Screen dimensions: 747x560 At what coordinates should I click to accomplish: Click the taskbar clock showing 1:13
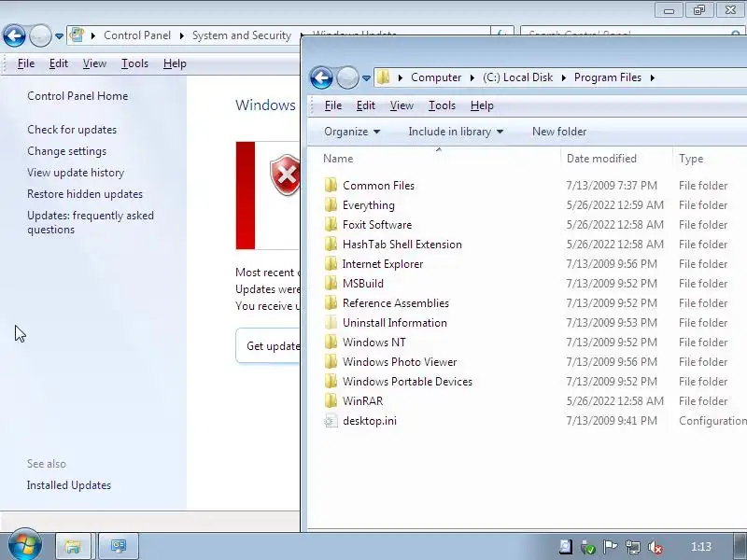pyautogui.click(x=701, y=547)
